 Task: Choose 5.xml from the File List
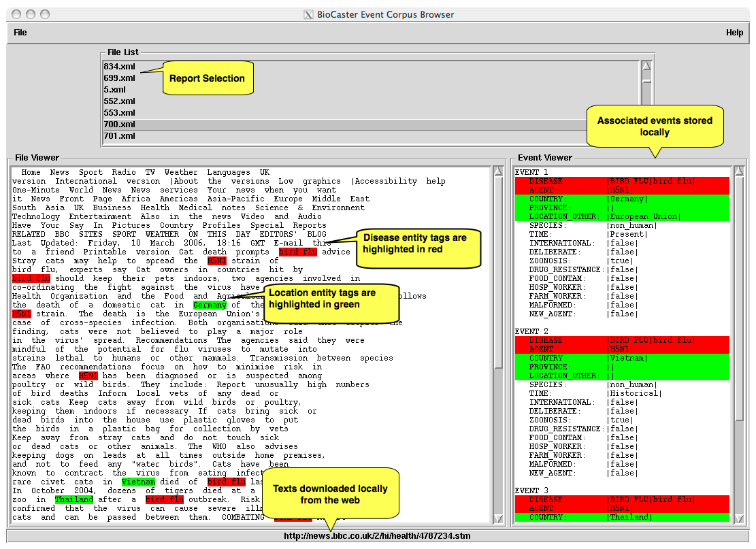coord(114,90)
